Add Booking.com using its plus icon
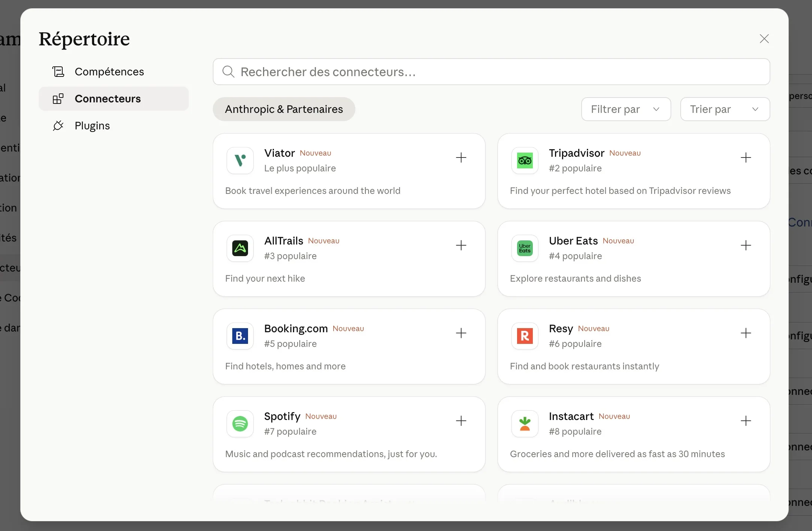 pos(461,333)
